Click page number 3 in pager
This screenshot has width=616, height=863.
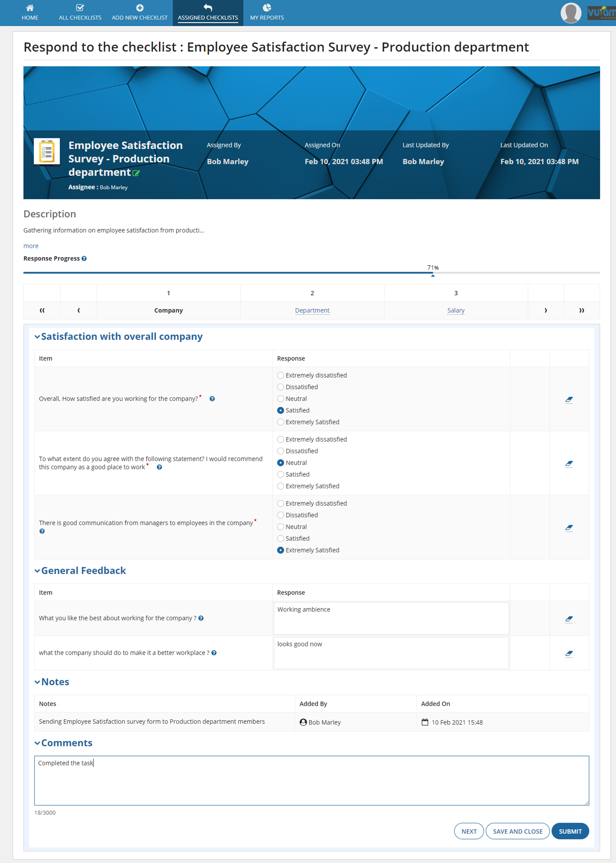point(456,293)
